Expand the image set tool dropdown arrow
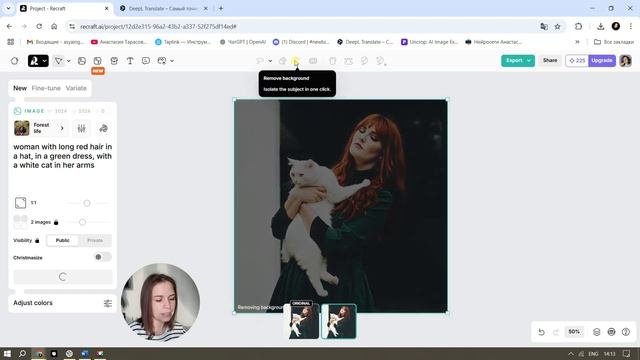640x360 pixels. pyautogui.click(x=172, y=61)
